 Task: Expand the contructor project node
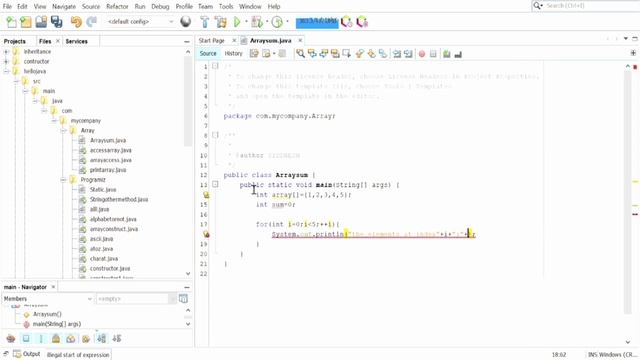6,61
